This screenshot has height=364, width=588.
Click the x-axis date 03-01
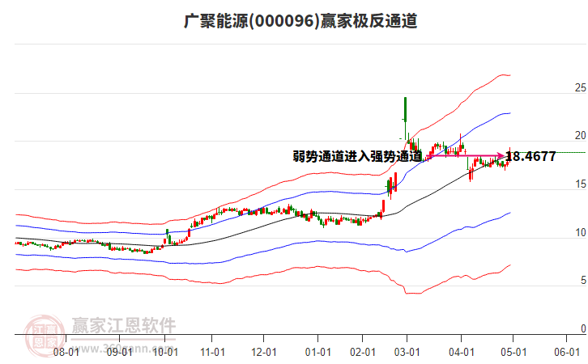[x=407, y=352]
